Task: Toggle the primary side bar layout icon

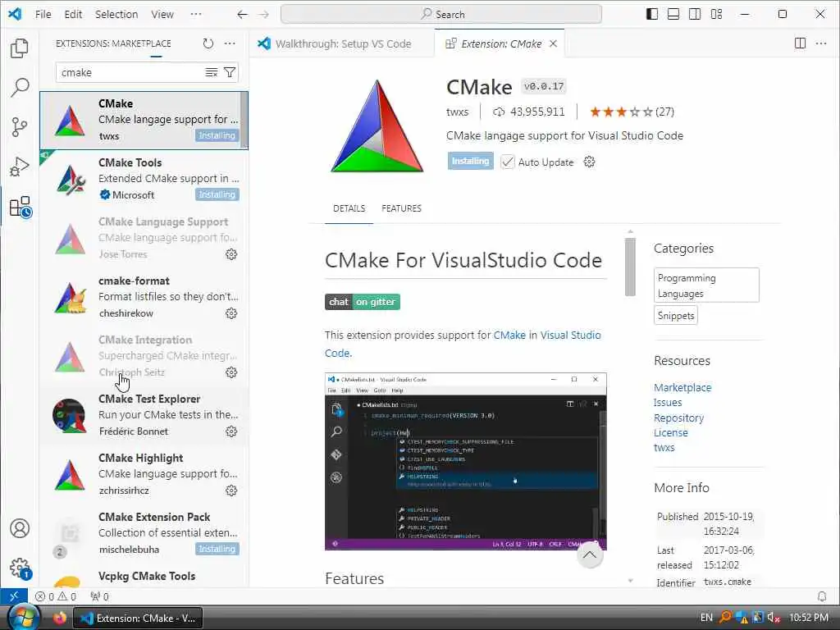Action: [652, 15]
